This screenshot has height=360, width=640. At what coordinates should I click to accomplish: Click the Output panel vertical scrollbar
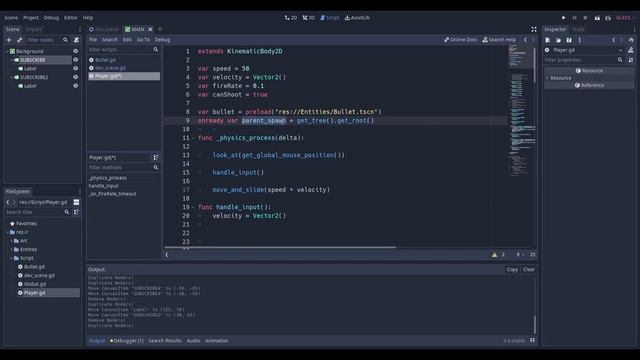click(535, 325)
